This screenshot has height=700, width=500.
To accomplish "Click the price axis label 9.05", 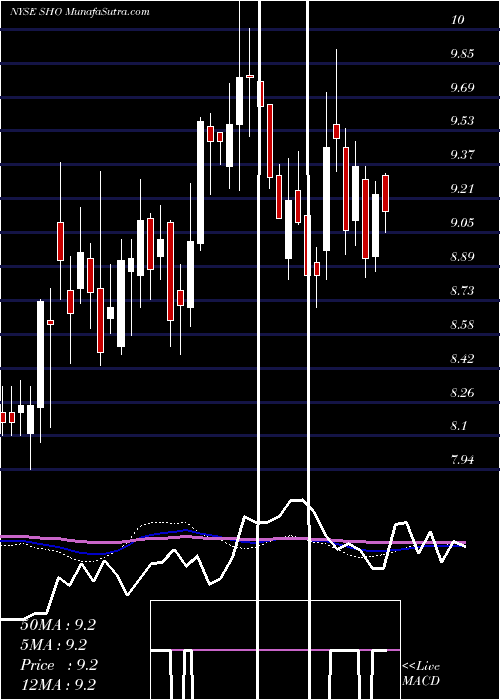I will [462, 223].
